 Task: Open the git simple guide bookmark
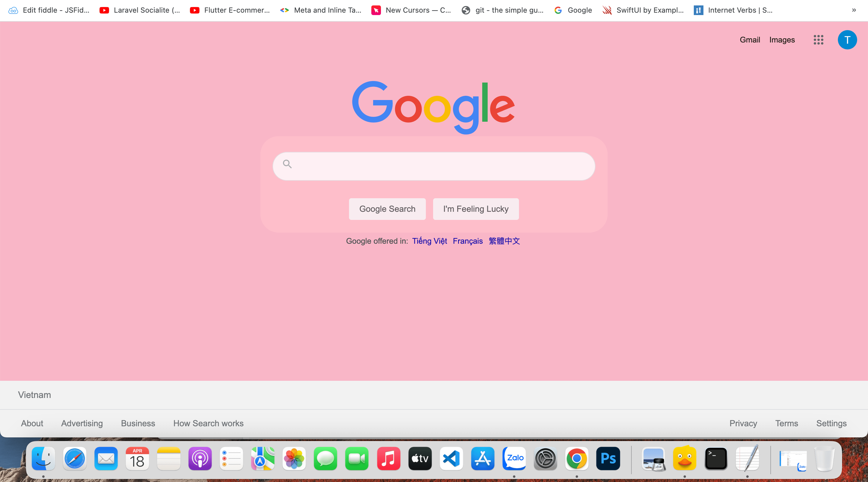[502, 10]
